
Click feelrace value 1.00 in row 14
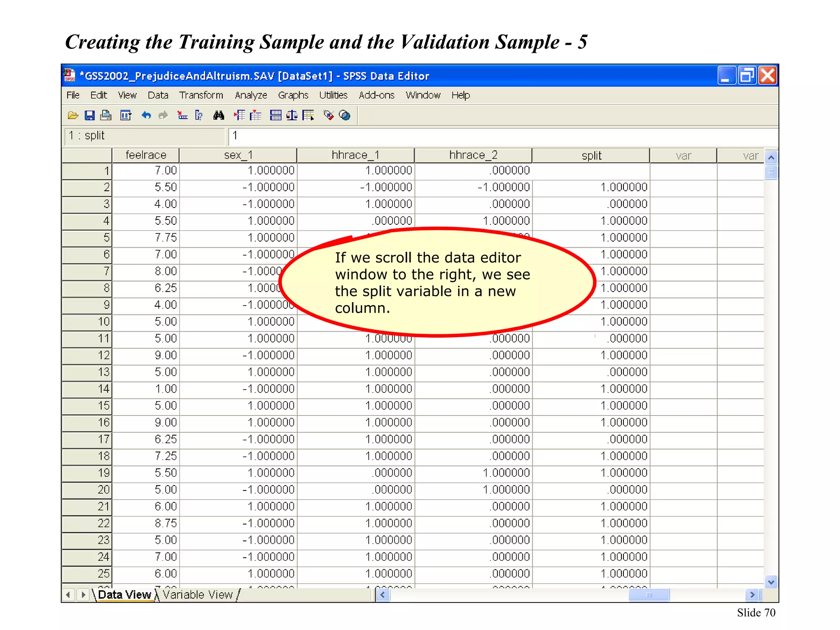146,389
